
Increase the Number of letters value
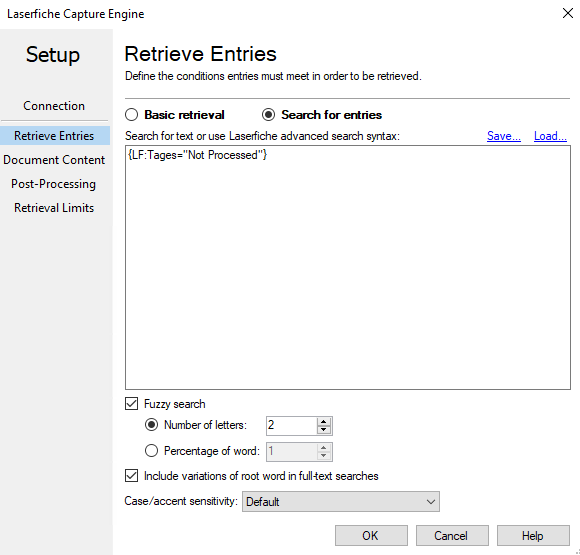tap(324, 421)
